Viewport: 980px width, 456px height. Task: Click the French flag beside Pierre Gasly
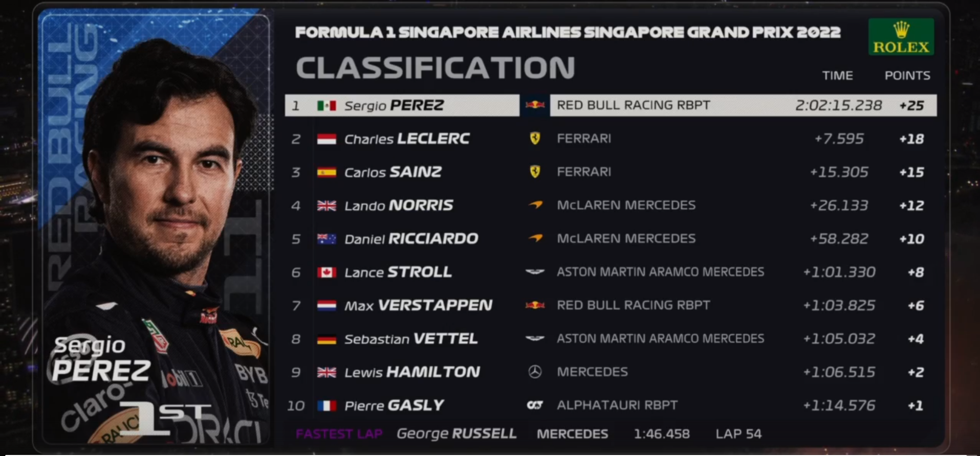(326, 406)
